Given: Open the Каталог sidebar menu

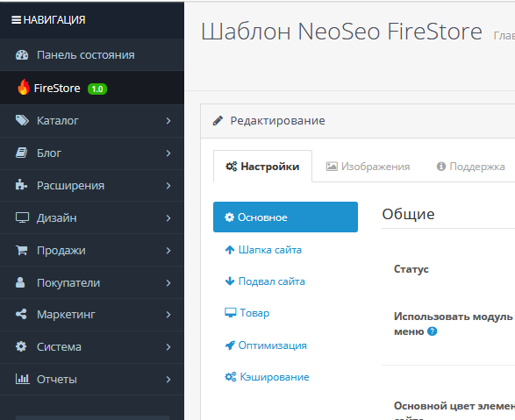Looking at the screenshot, I should coord(92,120).
